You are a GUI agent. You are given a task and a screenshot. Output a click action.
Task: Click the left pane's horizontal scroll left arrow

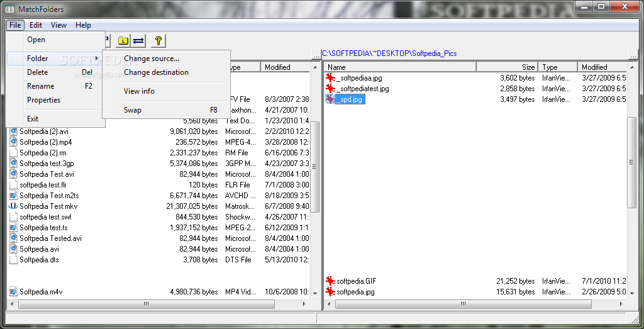click(12, 304)
